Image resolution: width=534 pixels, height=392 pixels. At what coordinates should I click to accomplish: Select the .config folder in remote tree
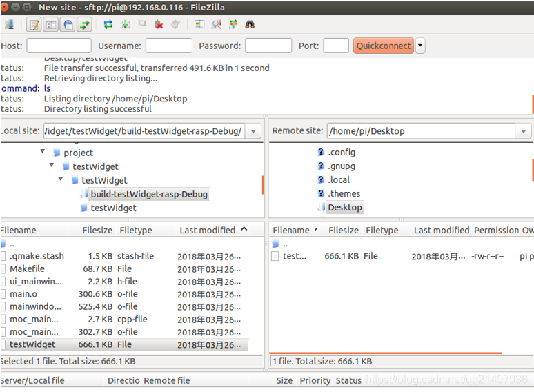click(x=342, y=153)
